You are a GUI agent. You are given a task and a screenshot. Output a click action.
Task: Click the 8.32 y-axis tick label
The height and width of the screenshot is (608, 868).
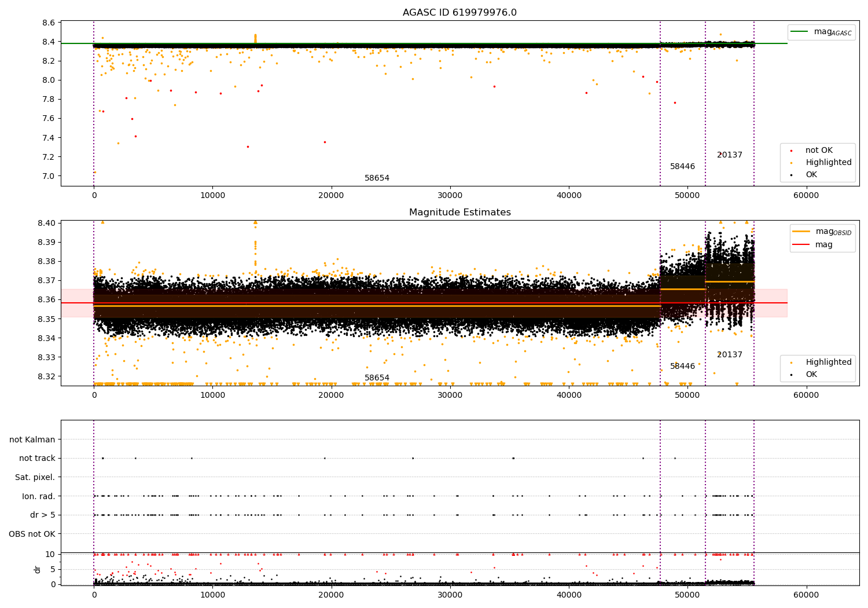46,377
